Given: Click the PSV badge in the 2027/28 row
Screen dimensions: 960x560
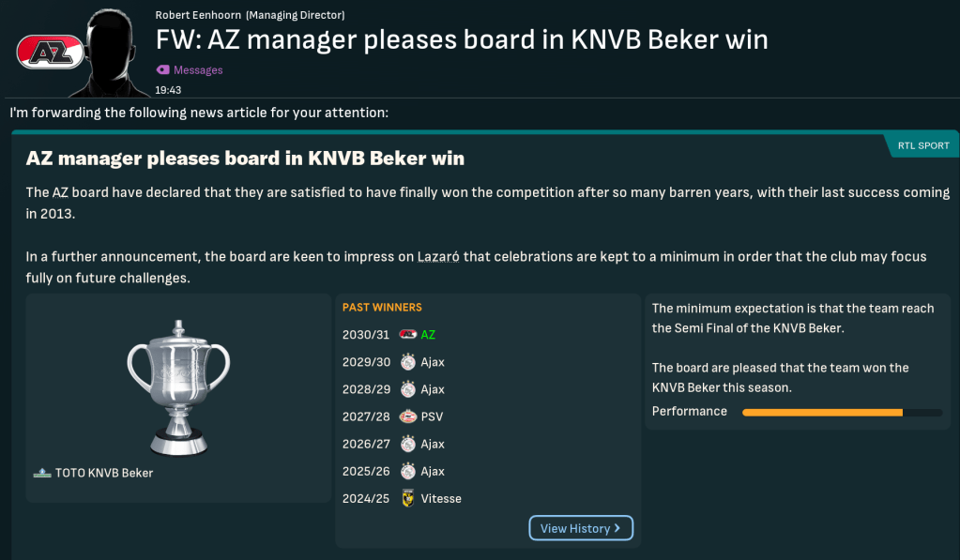Looking at the screenshot, I should (407, 416).
